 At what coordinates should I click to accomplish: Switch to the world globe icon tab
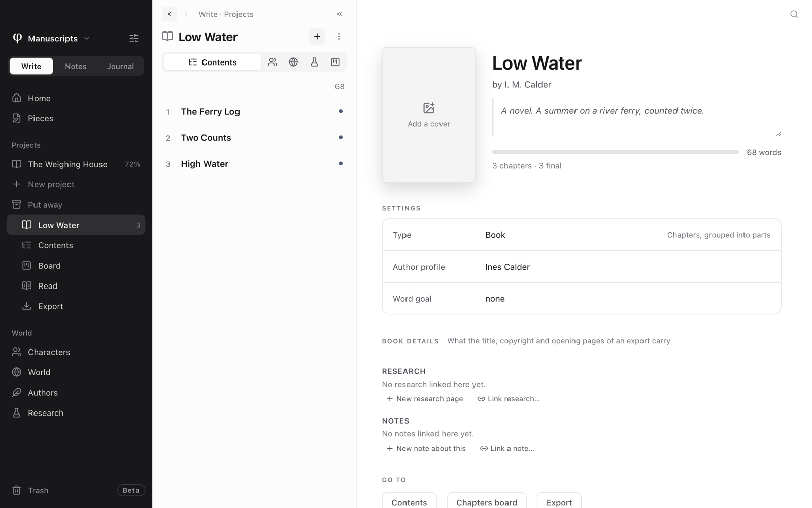coord(293,62)
